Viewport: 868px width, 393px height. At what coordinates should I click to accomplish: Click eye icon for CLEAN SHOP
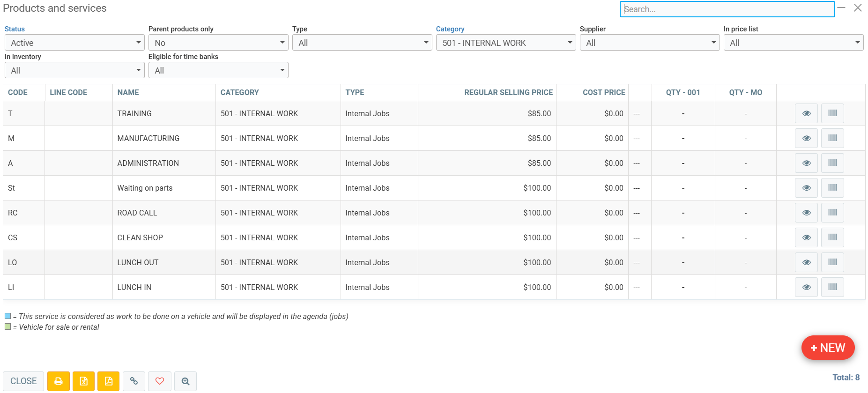coord(806,237)
